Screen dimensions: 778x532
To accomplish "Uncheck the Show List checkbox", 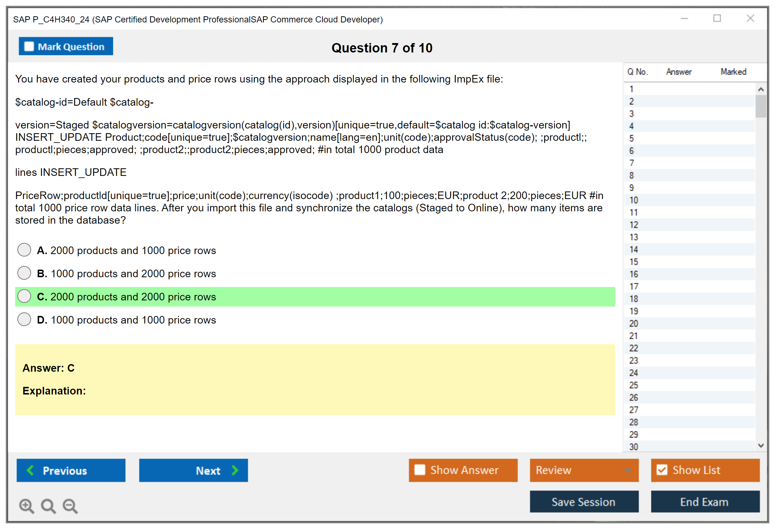I will 662,470.
